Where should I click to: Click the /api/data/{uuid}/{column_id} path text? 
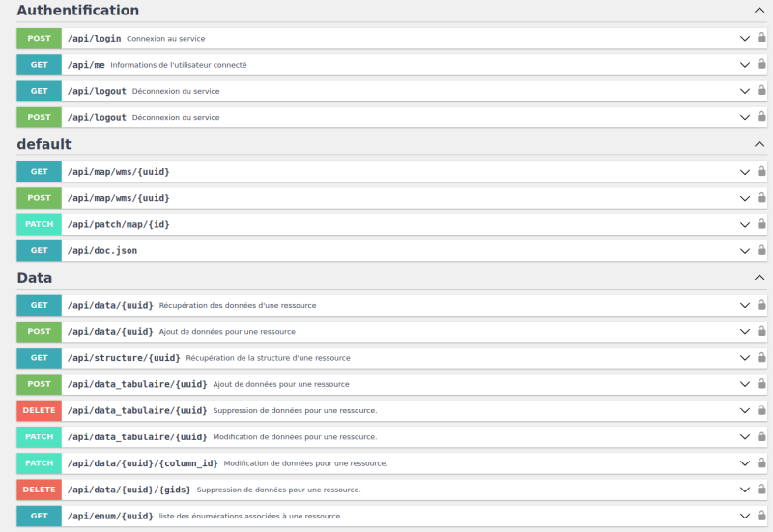click(142, 463)
